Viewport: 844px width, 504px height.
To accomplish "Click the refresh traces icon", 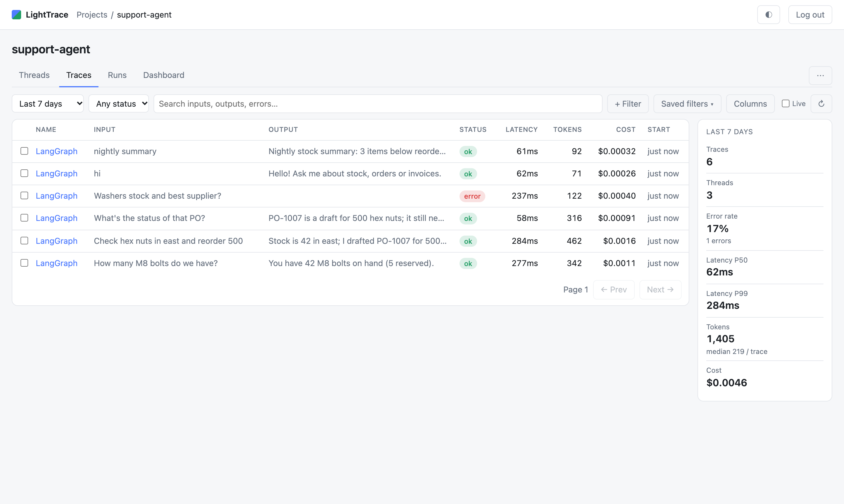I will pos(821,104).
